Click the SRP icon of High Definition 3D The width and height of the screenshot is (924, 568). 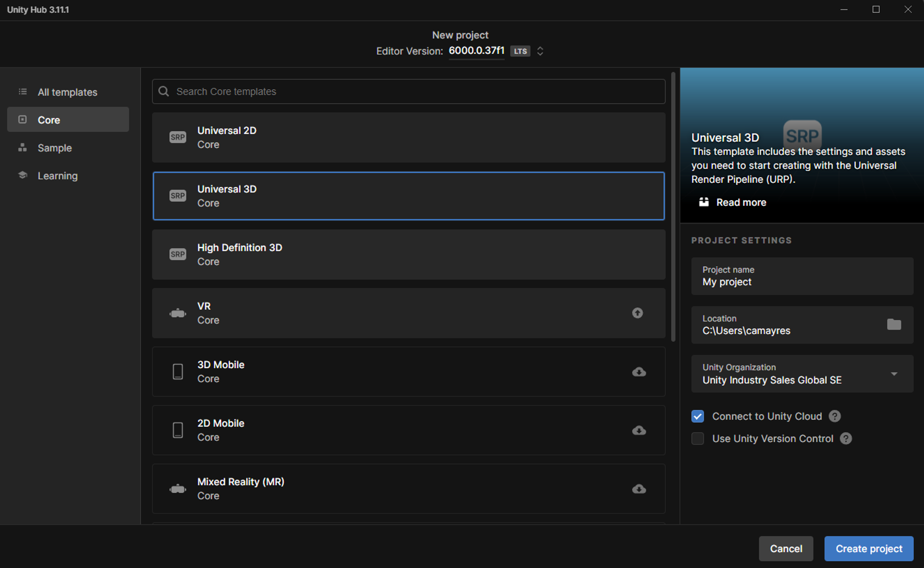coord(178,254)
